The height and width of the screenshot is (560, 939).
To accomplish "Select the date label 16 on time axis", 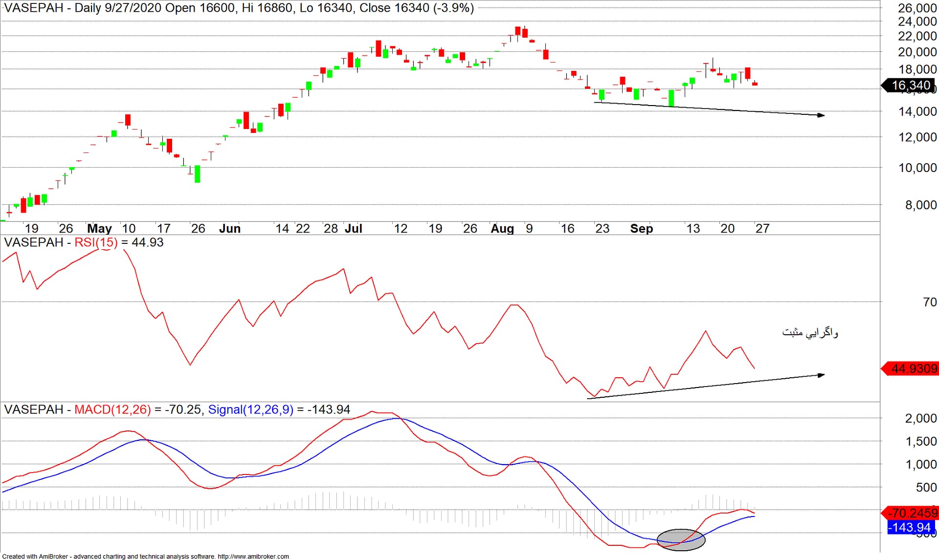I will 567,229.
